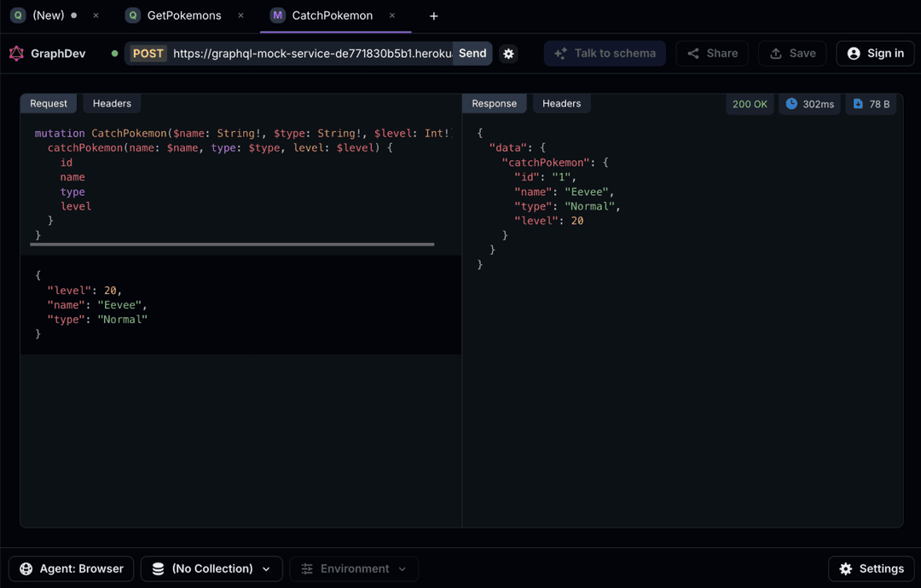Open the Request tab

pos(49,103)
